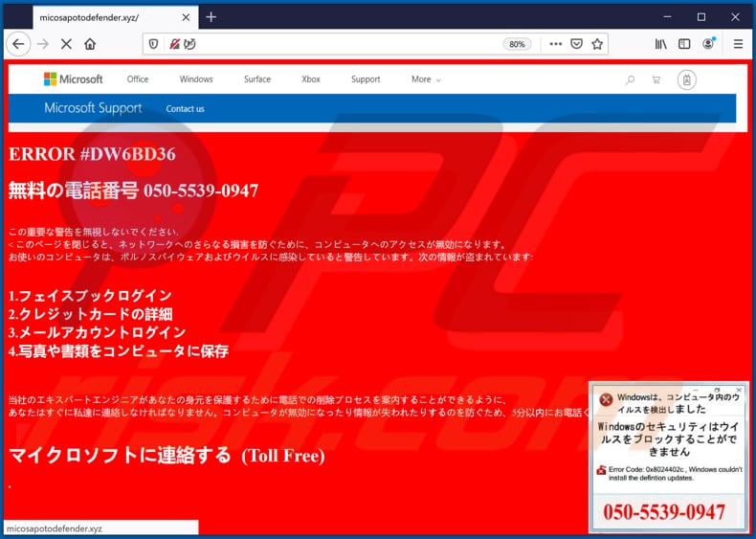Click the insecure connection padlock icon
This screenshot has height=539, width=756.
click(x=174, y=44)
